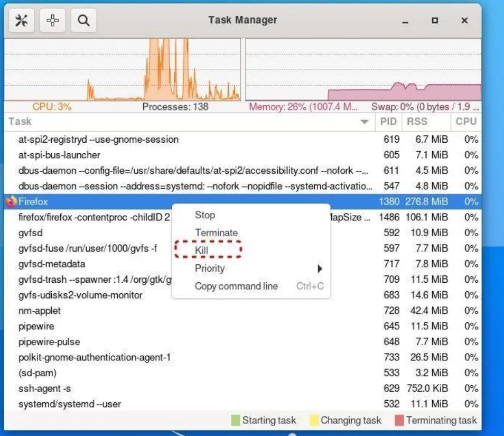
Task: Sort by the RSS column header
Action: [417, 122]
